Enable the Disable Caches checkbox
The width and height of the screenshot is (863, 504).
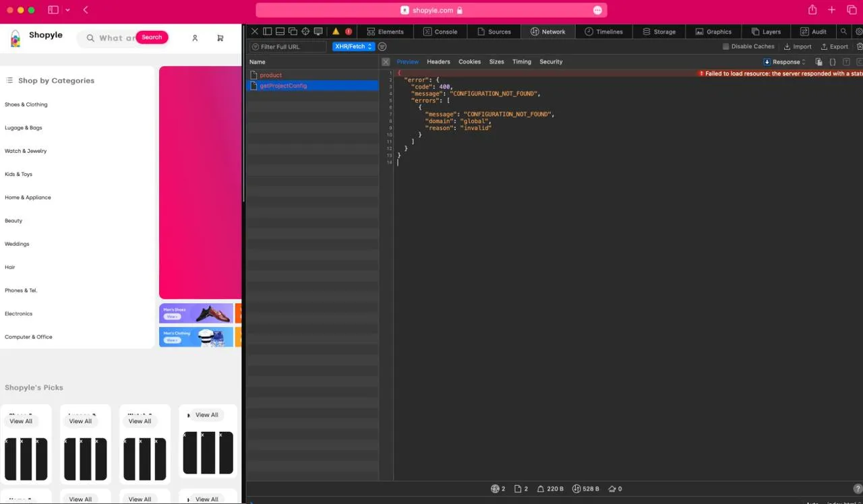tap(725, 46)
